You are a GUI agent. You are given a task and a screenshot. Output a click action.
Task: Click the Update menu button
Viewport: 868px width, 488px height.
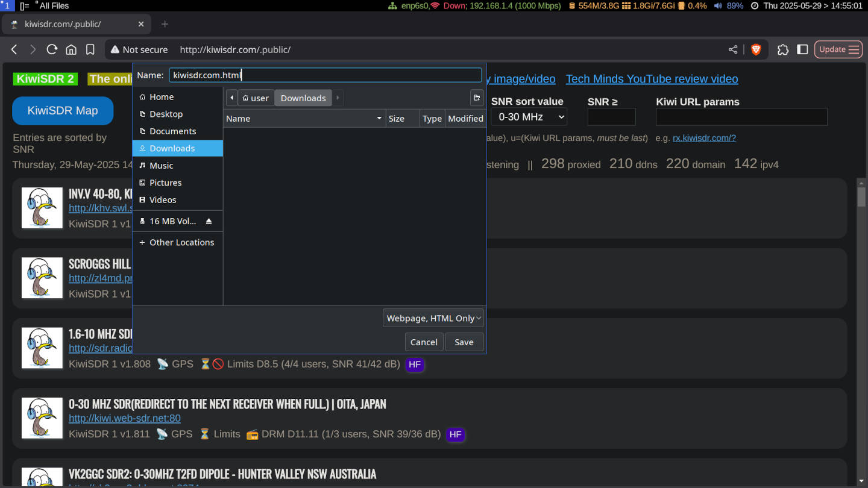(838, 49)
